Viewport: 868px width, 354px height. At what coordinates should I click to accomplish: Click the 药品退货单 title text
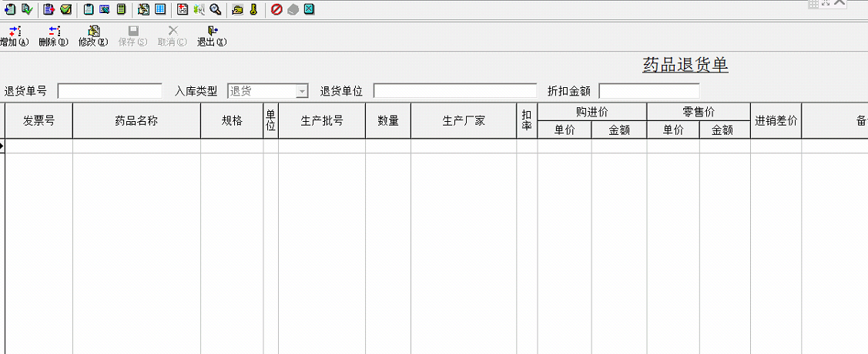pyautogui.click(x=685, y=66)
